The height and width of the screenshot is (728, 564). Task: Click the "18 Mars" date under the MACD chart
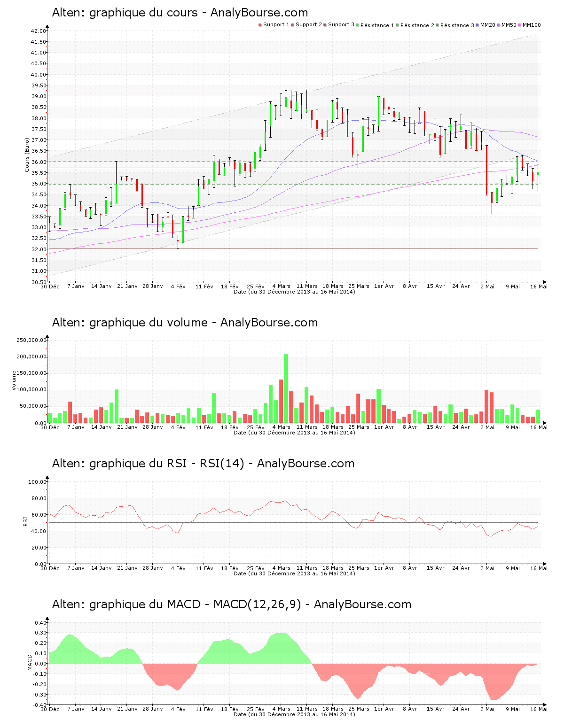pyautogui.click(x=333, y=709)
